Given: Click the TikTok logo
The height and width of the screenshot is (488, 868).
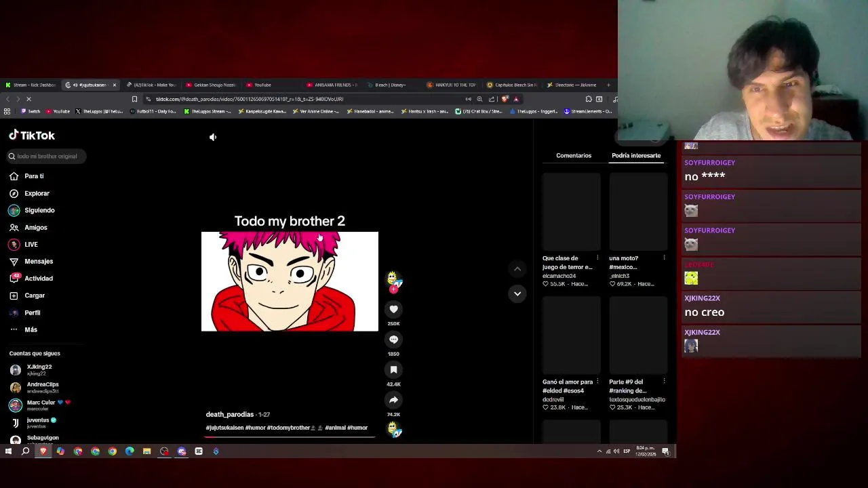Looking at the screenshot, I should point(32,136).
